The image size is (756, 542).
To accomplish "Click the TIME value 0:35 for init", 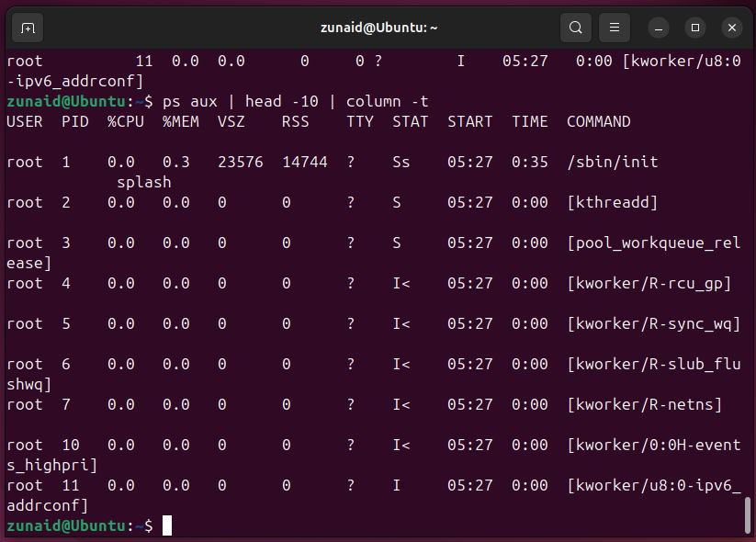I will (x=530, y=162).
